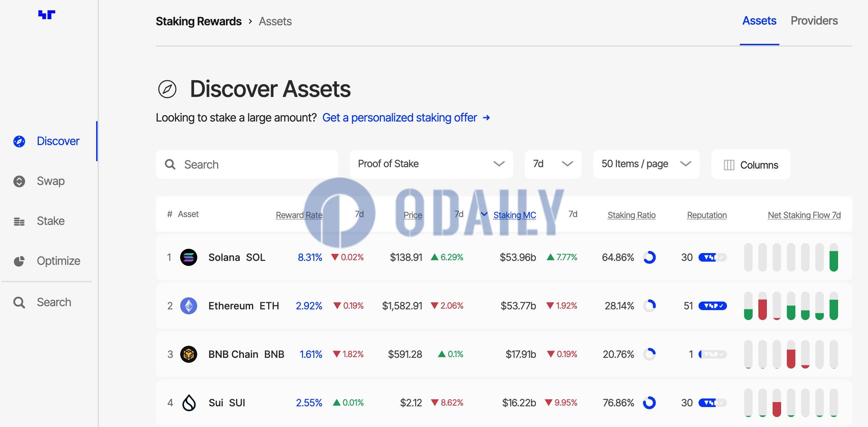Image resolution: width=868 pixels, height=427 pixels.
Task: Click the Swap icon in sidebar
Action: [x=19, y=181]
